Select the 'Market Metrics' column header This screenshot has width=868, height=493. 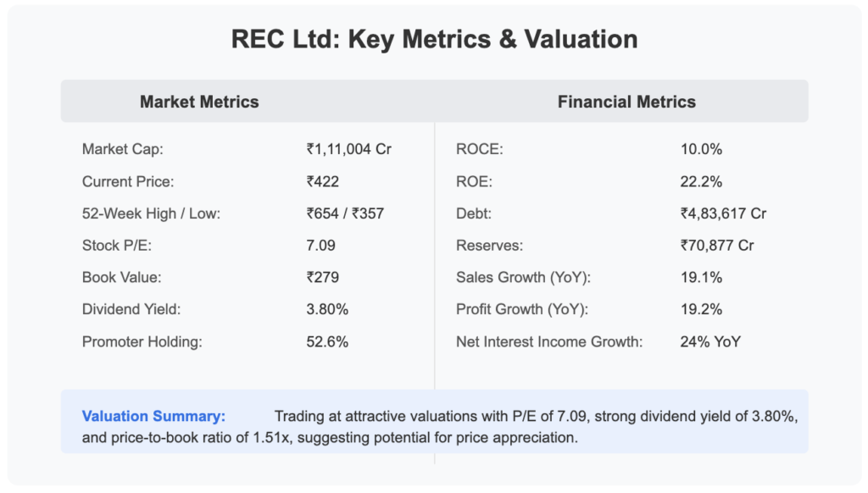pos(199,102)
